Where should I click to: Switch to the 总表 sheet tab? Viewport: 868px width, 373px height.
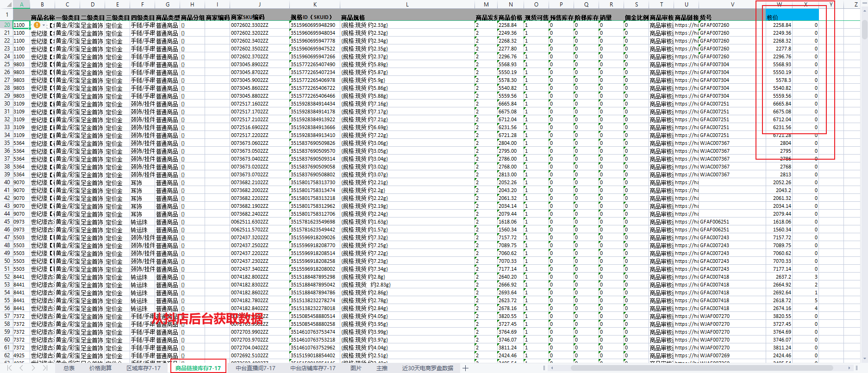(69, 368)
